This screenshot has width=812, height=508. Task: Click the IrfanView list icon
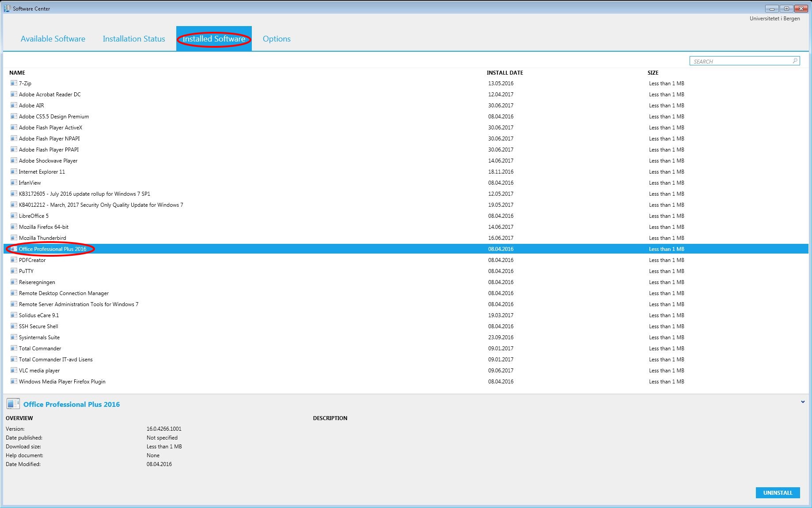(14, 182)
